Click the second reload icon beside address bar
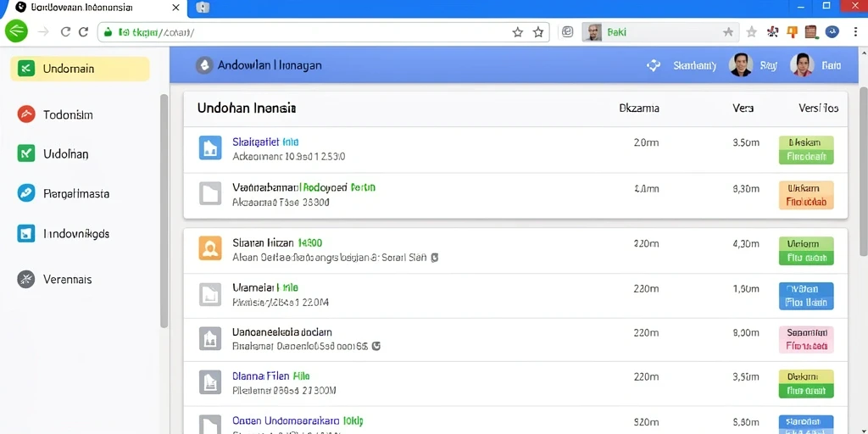The width and height of the screenshot is (868, 434). point(84,32)
